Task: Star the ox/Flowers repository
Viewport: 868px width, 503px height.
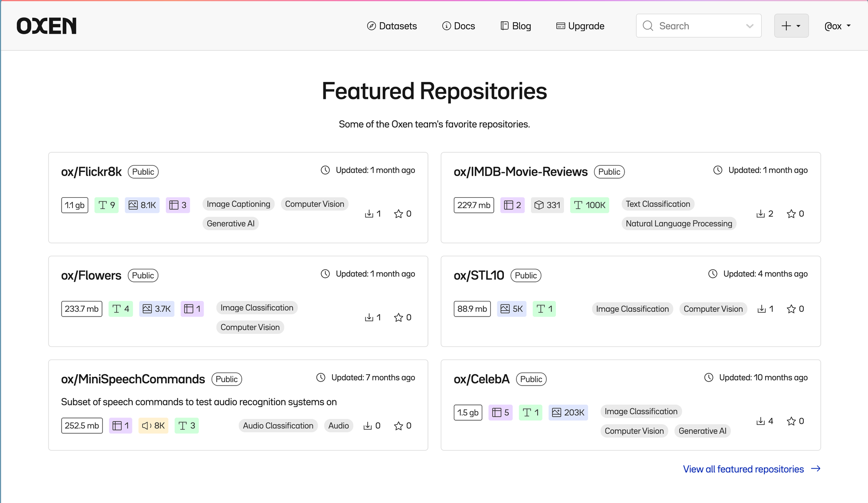Action: [x=398, y=317]
